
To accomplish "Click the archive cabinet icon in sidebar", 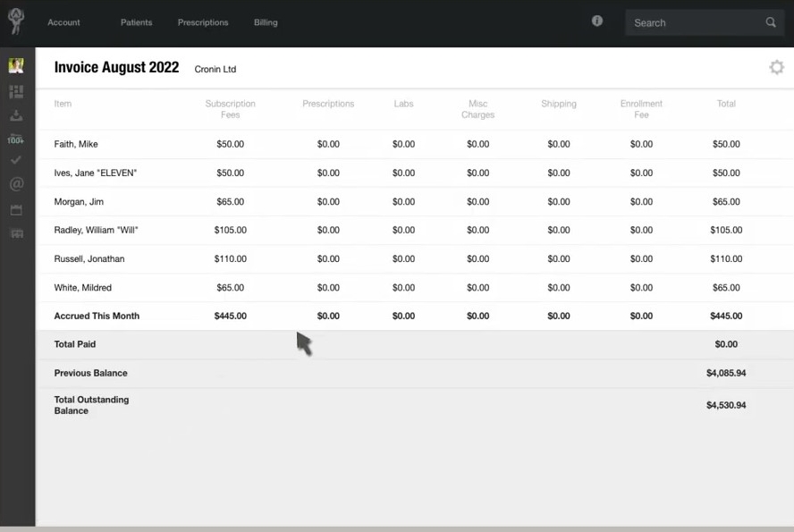I will [x=15, y=232].
